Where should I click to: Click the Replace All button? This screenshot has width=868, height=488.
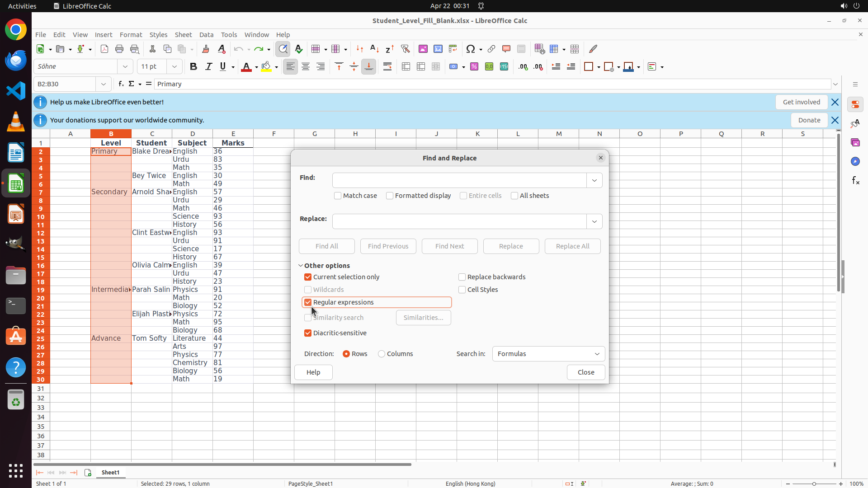[572, 246]
